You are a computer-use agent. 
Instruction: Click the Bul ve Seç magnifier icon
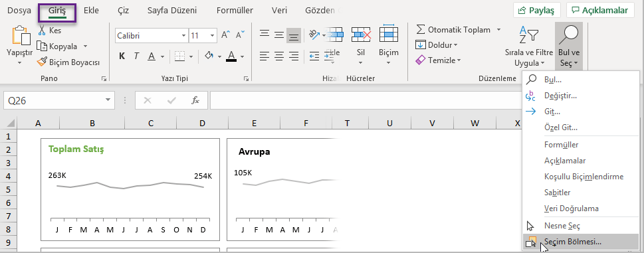569,35
